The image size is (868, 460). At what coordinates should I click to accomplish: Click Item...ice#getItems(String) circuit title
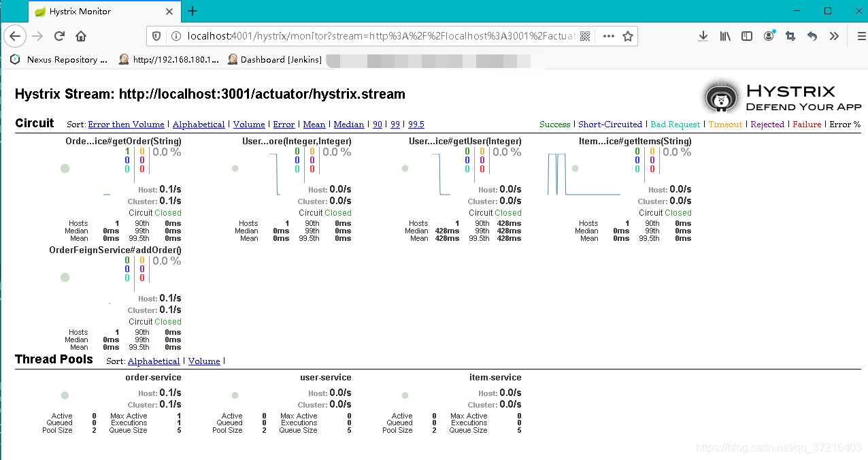coord(635,142)
